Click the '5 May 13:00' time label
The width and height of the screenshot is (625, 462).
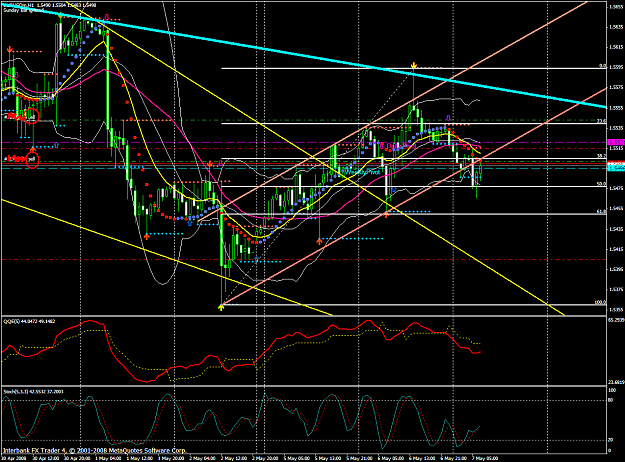(328, 458)
